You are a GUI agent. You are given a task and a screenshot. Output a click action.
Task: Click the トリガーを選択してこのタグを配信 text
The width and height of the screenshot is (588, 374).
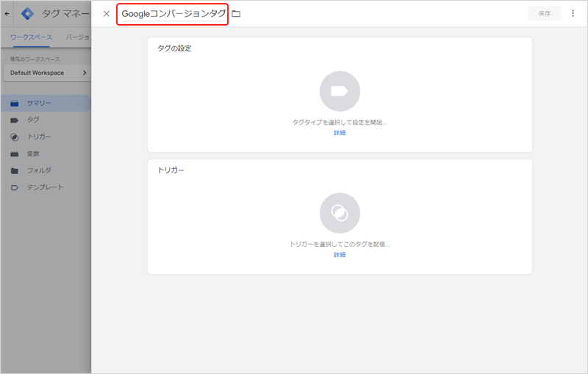pos(340,244)
